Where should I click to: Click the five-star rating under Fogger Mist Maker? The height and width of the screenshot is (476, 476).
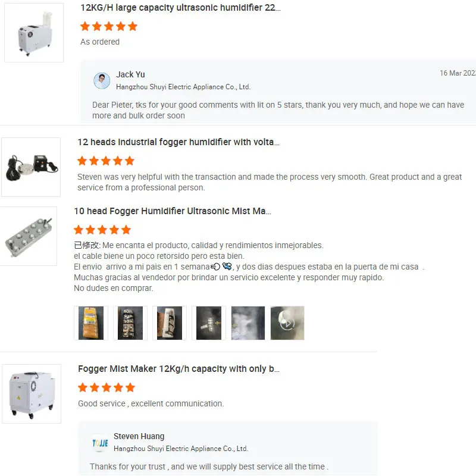tap(107, 388)
